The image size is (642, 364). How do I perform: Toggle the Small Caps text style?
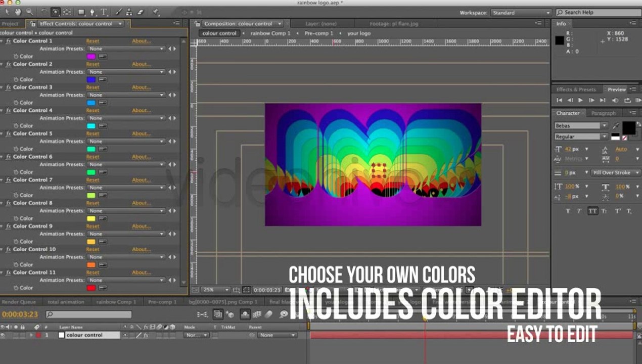[x=605, y=211]
